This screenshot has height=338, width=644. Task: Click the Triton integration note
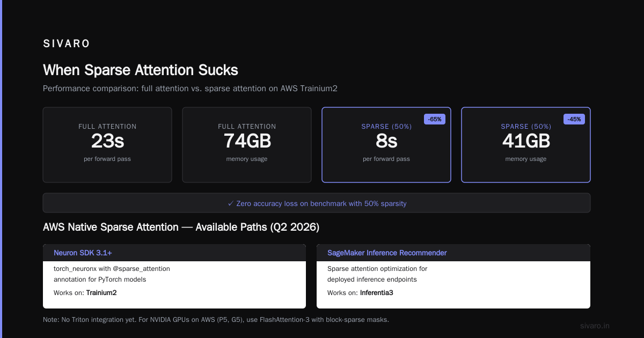[x=216, y=320]
